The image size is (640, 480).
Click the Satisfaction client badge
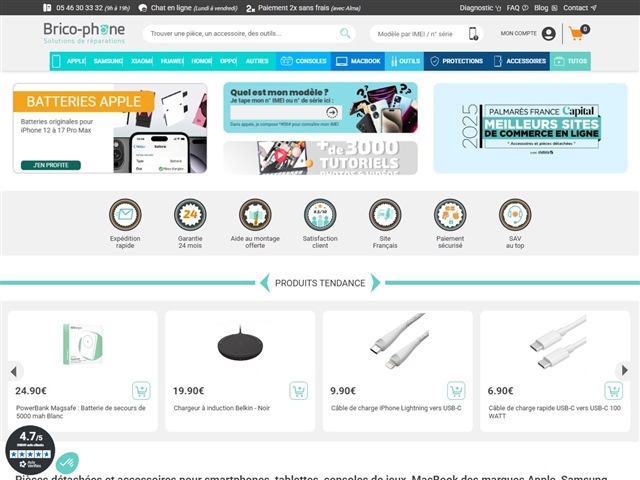(320, 215)
